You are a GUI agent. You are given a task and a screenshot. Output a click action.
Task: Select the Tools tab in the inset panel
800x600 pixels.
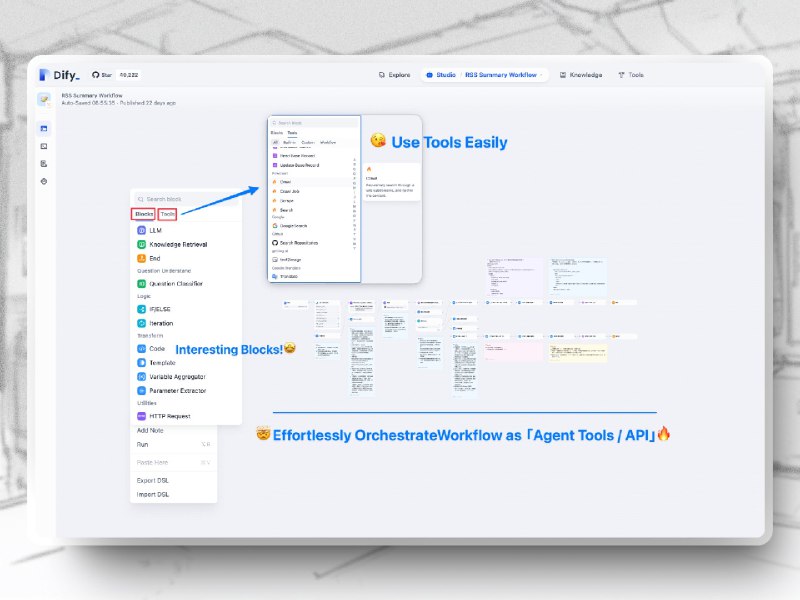coord(292,133)
